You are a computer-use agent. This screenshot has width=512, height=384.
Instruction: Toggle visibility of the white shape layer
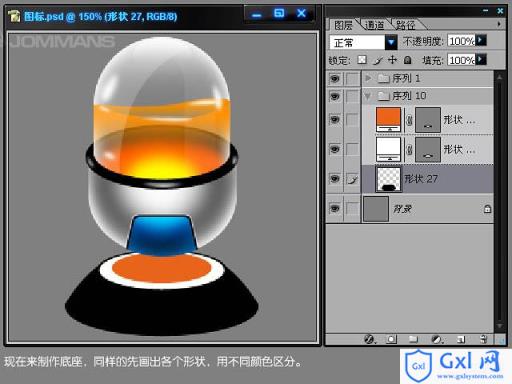tap(335, 149)
